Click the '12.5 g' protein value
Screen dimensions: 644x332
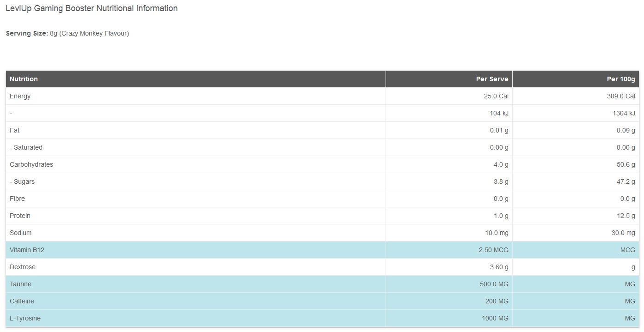(626, 216)
